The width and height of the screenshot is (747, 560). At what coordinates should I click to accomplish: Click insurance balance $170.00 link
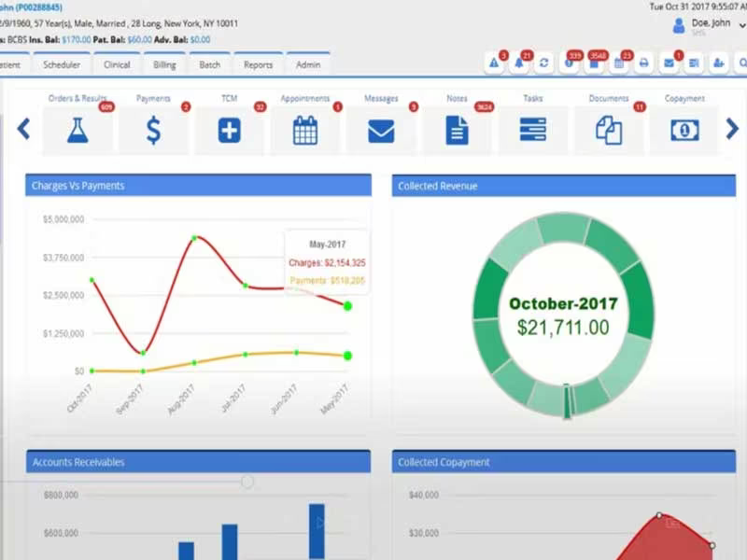click(77, 39)
